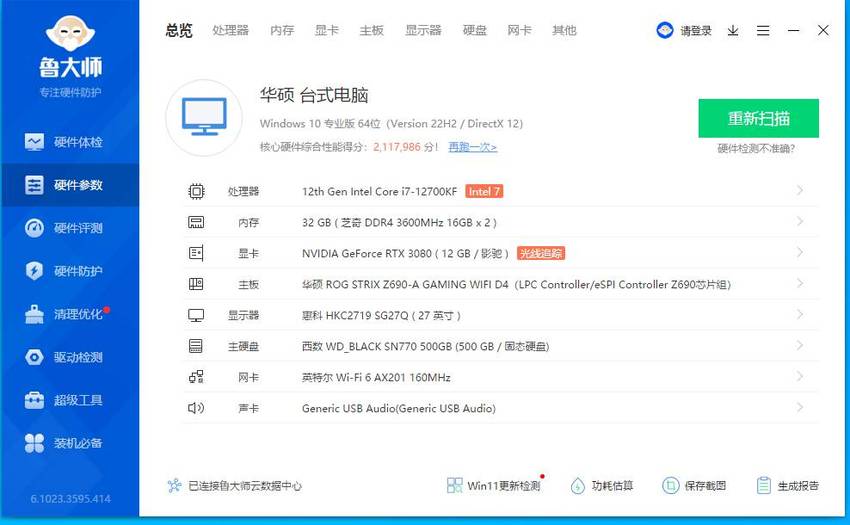Select 硬件参数 sidebar icon
The width and height of the screenshot is (850, 525).
pyautogui.click(x=34, y=185)
